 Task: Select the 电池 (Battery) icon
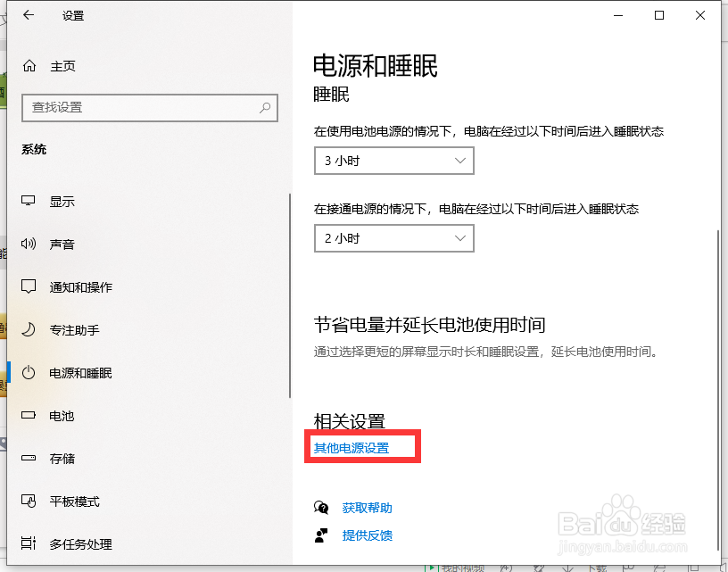point(28,415)
